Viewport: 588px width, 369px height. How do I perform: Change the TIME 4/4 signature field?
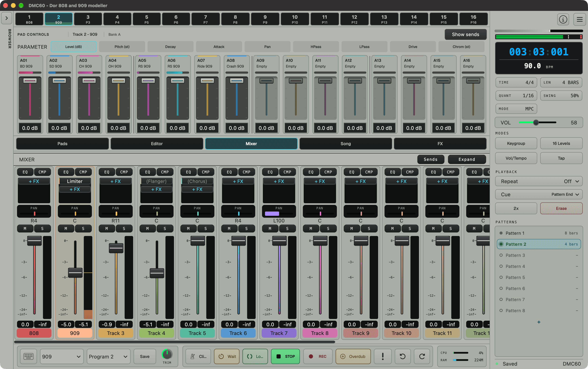(516, 83)
